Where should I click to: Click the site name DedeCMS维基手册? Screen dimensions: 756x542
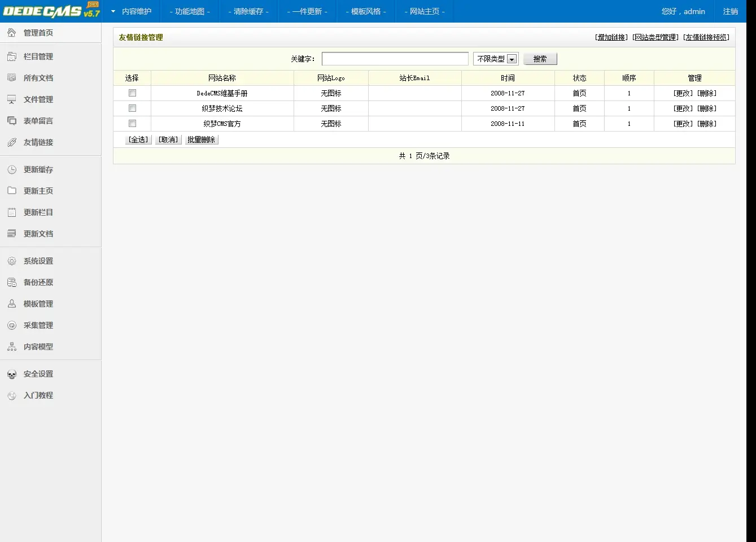222,93
